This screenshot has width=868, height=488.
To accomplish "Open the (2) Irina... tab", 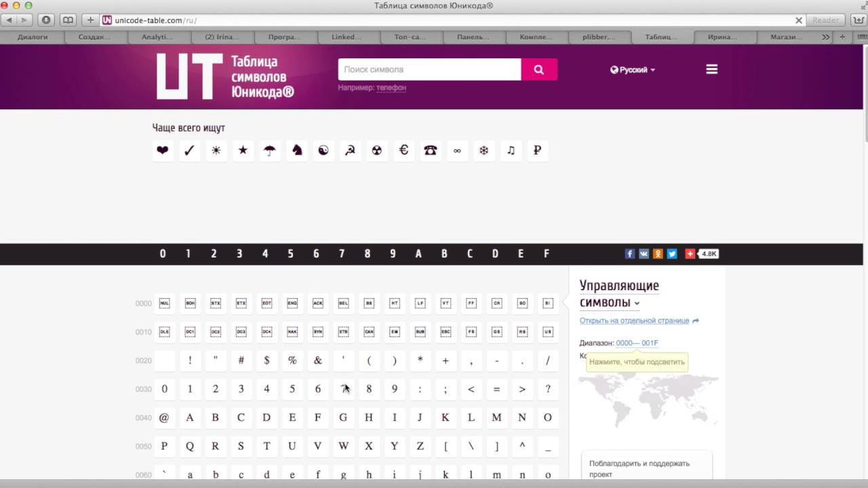I will 222,37.
